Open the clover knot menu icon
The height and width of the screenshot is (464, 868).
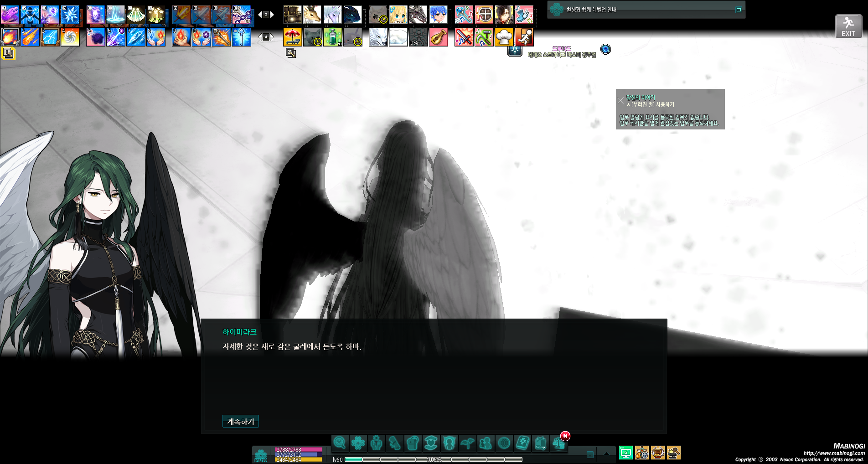[x=358, y=443]
